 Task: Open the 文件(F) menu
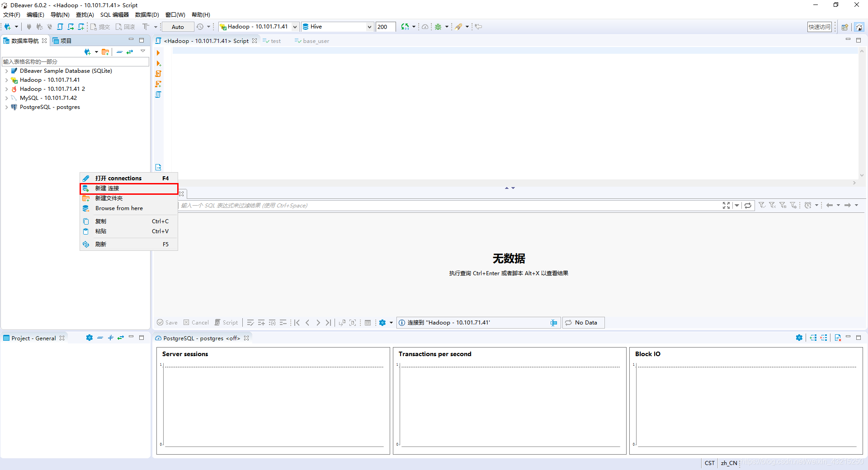(12, 15)
